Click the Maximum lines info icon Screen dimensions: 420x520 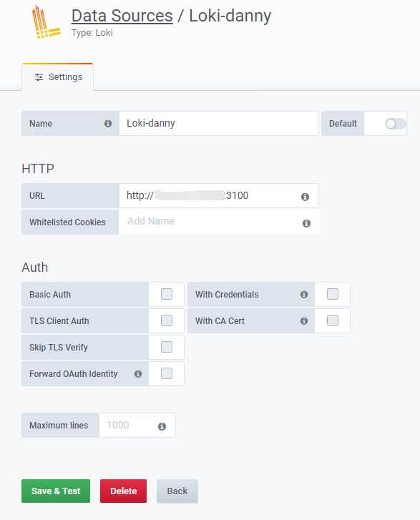[162, 426]
